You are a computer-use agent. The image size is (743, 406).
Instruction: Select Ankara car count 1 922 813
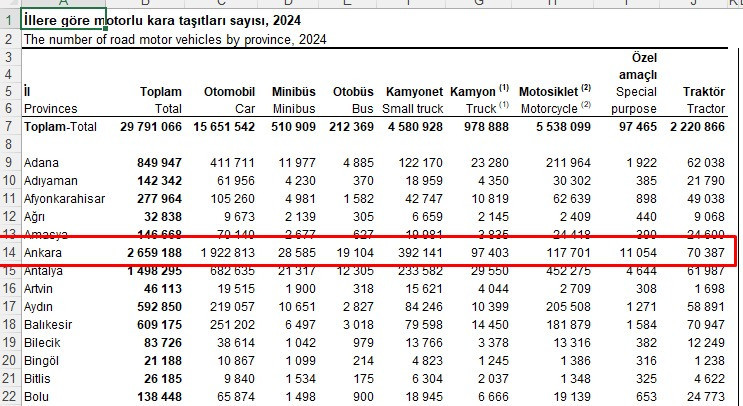pyautogui.click(x=227, y=253)
